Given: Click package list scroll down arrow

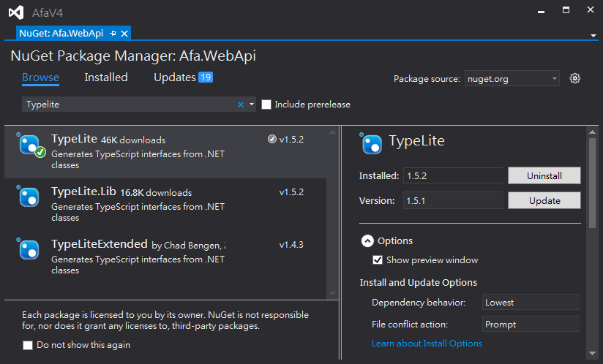Looking at the screenshot, I should tap(333, 294).
